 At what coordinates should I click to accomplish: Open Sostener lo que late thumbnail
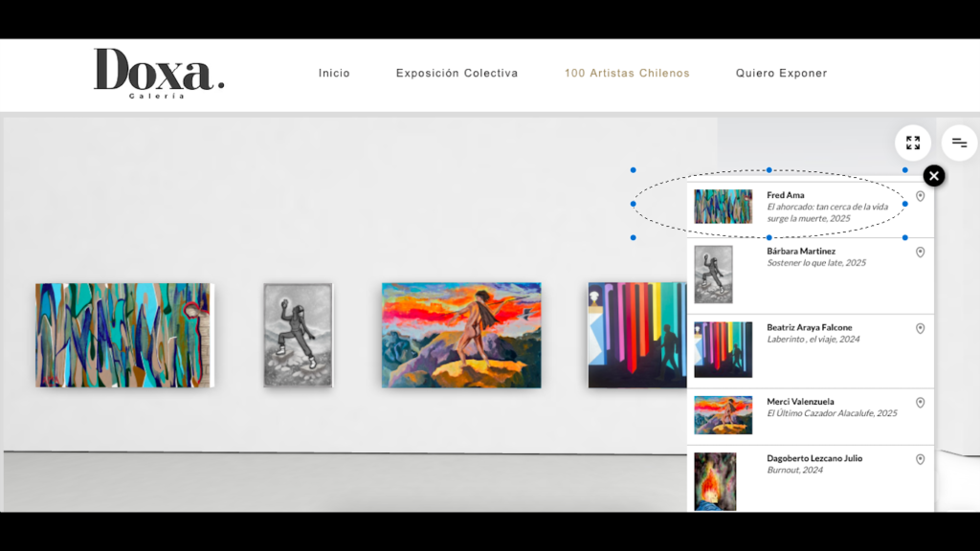[x=713, y=275]
